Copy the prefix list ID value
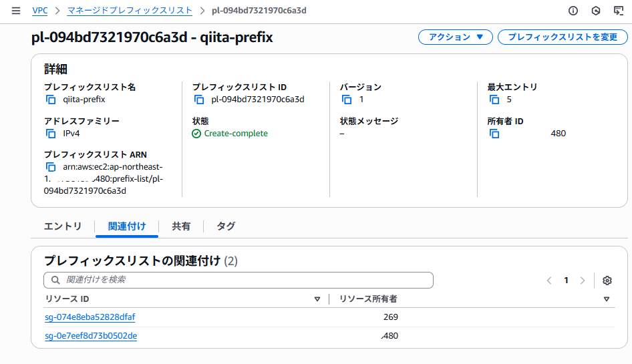632x364 pixels. point(199,100)
